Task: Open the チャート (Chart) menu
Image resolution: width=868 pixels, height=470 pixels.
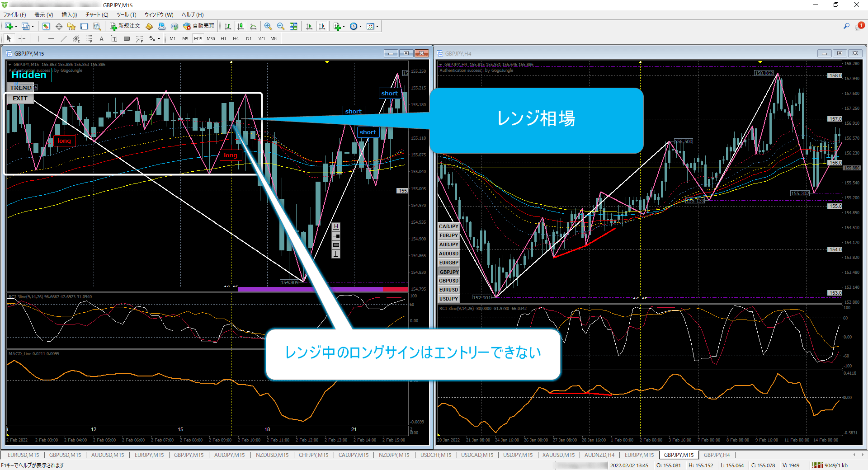Action: point(96,15)
